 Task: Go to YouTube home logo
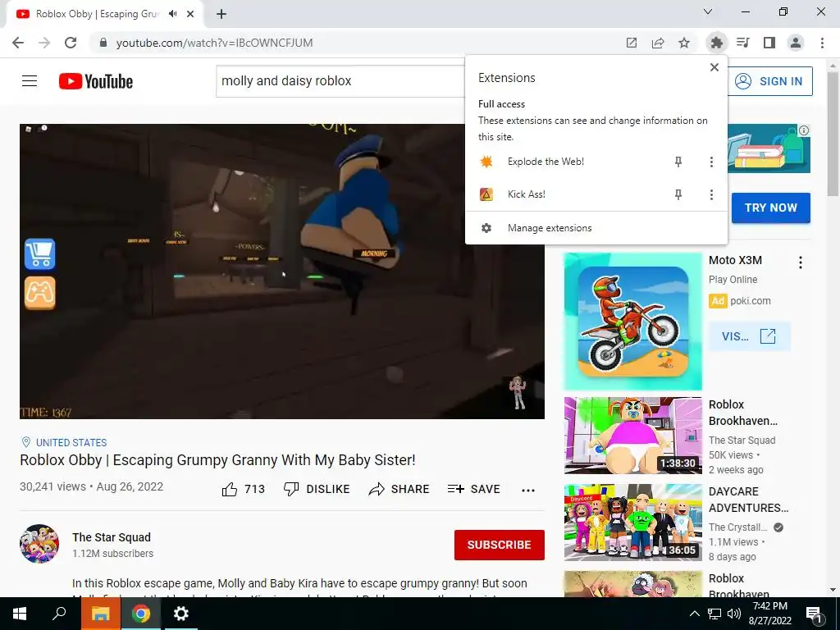96,81
